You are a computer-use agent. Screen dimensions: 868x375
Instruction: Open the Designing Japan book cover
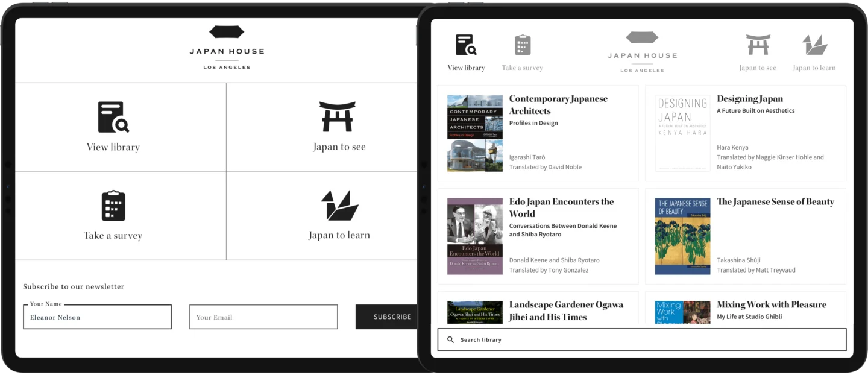pyautogui.click(x=683, y=133)
